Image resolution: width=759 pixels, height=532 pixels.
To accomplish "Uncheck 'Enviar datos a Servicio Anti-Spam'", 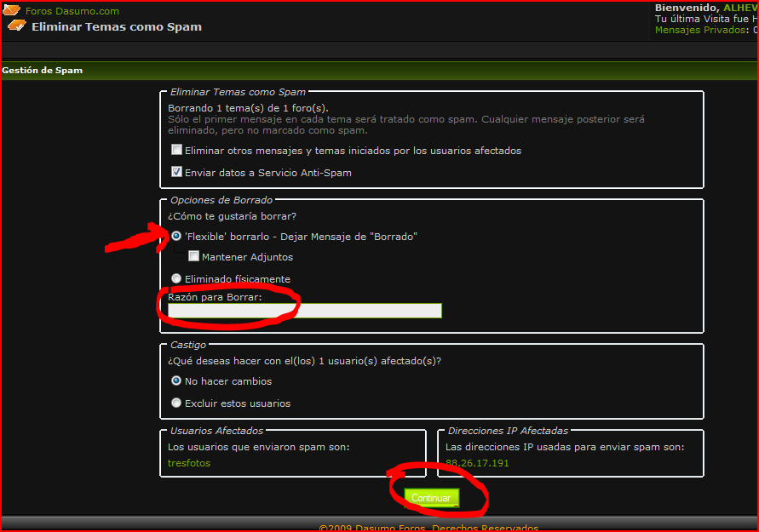I will pyautogui.click(x=177, y=172).
